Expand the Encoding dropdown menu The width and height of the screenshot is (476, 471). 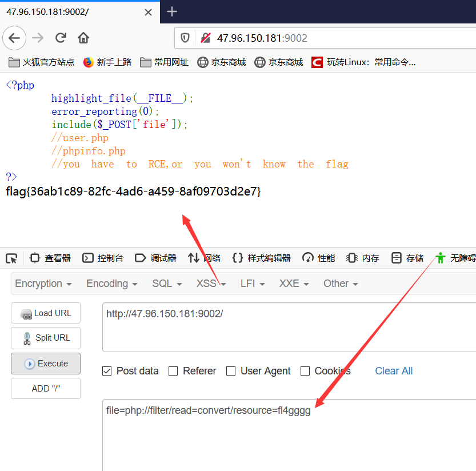tap(112, 284)
